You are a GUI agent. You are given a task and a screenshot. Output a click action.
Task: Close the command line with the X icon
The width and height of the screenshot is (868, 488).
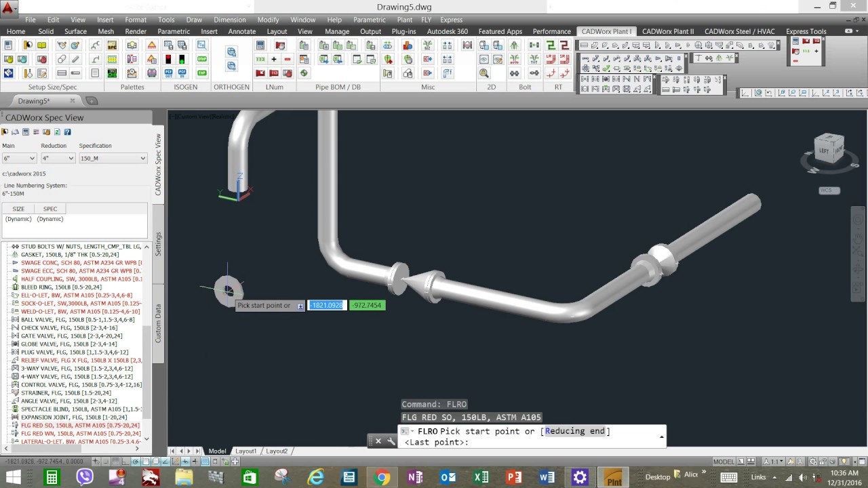click(x=378, y=441)
